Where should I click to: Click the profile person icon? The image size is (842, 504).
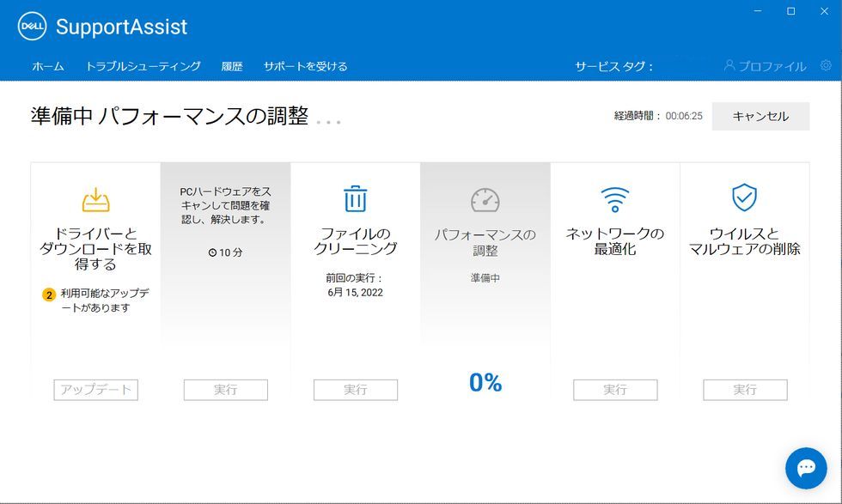pyautogui.click(x=729, y=66)
